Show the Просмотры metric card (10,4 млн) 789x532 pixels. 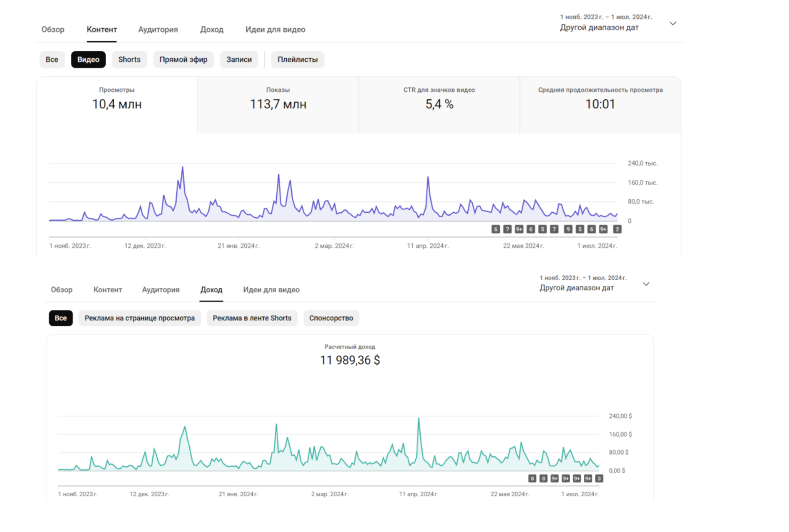point(117,105)
